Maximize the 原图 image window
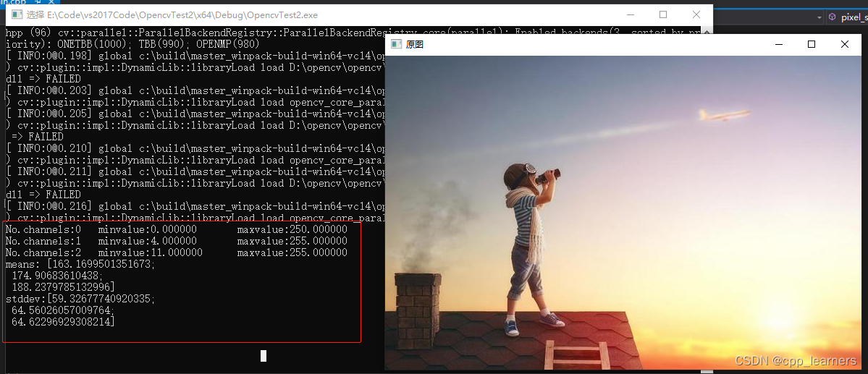868x374 pixels. coord(812,44)
